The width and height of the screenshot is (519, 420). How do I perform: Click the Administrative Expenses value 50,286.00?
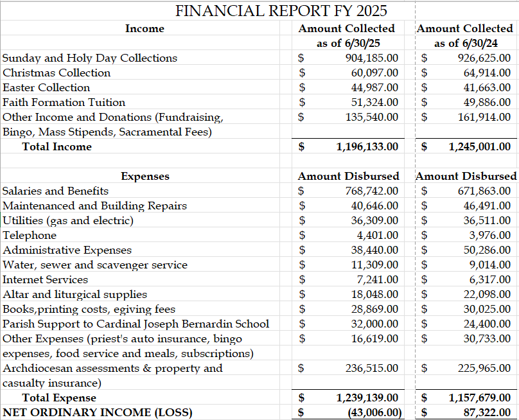(x=486, y=250)
